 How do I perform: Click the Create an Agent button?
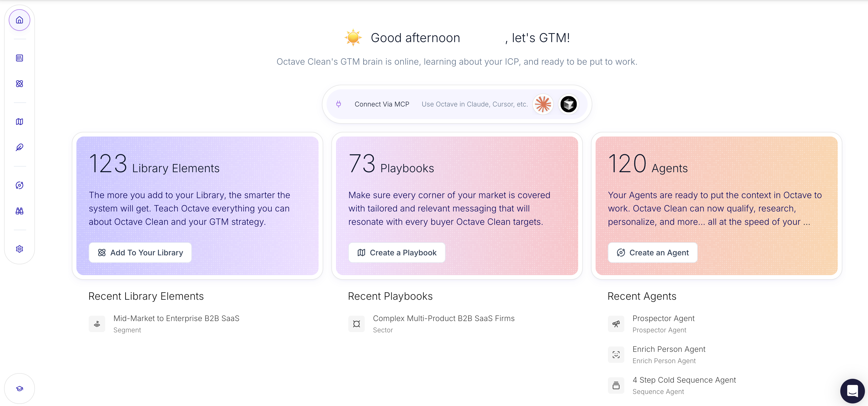click(652, 253)
